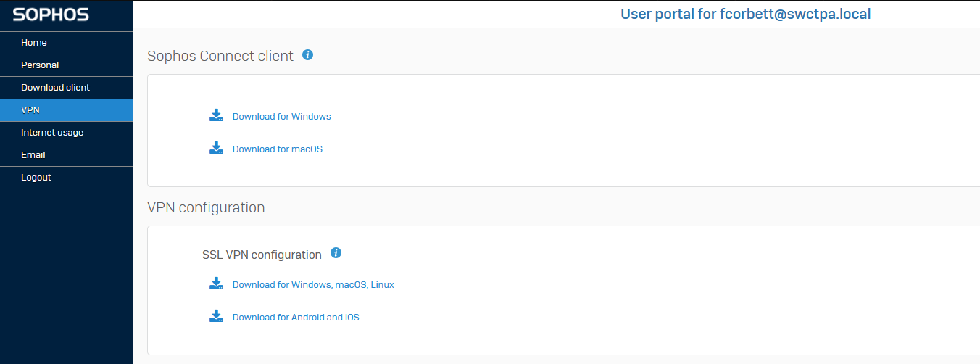980x364 pixels.
Task: Click Download for Android and iOS link
Action: click(296, 318)
